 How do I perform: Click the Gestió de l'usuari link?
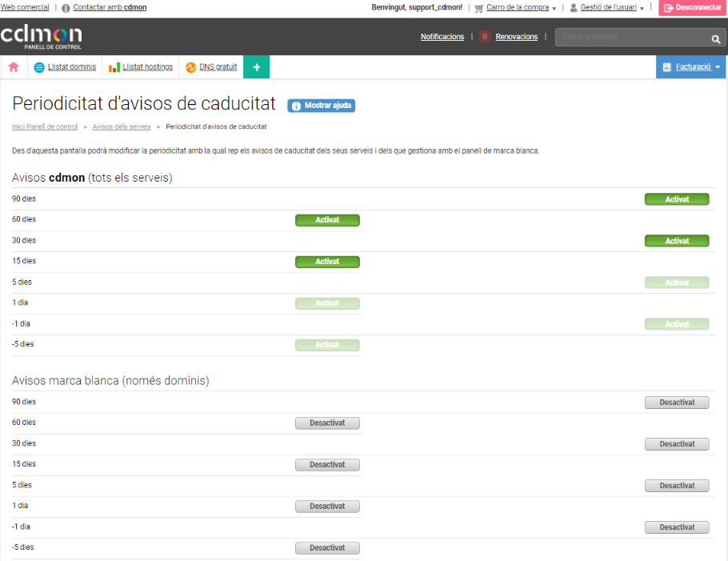pos(608,7)
